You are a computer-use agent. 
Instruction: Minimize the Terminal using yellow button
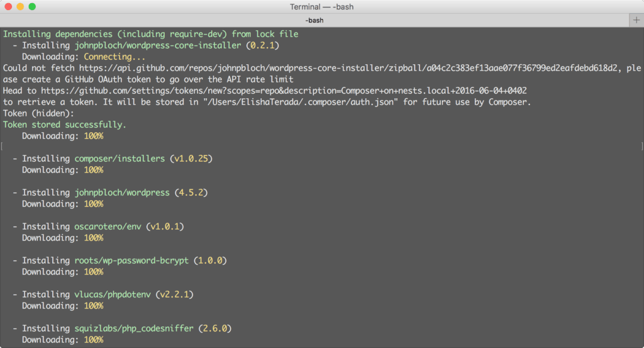coord(20,6)
